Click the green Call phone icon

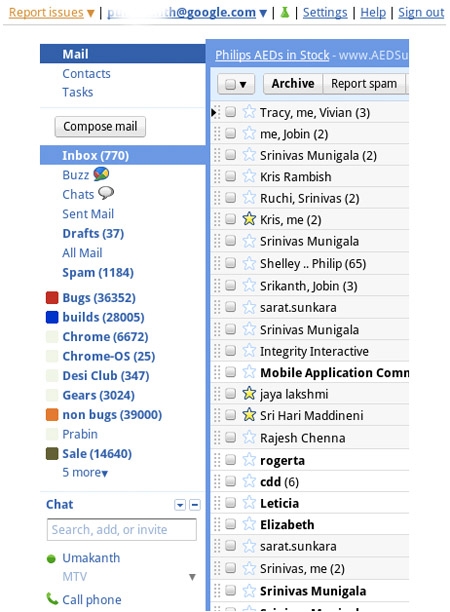point(52,598)
